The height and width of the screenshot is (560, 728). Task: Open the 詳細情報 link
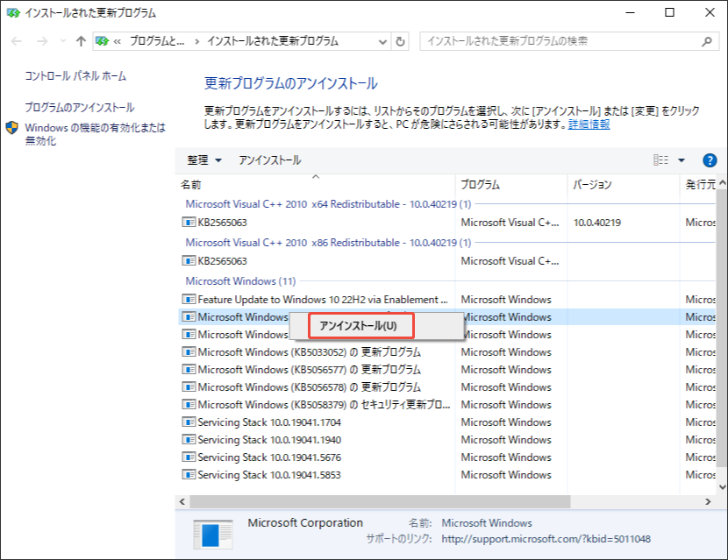tap(589, 124)
